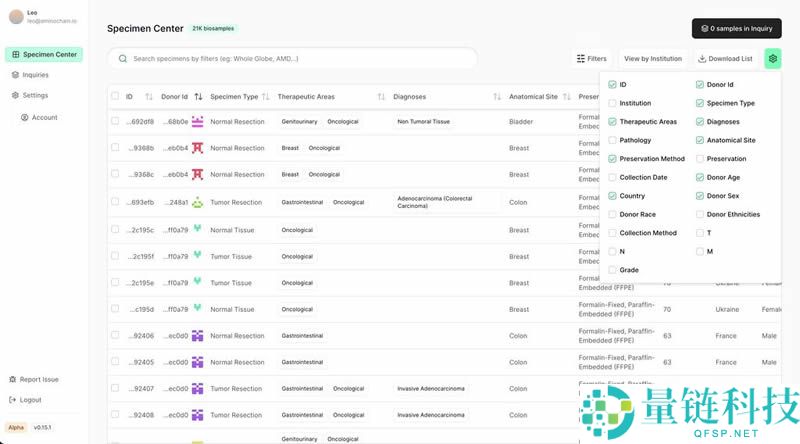Click View by Institution button

click(x=653, y=59)
